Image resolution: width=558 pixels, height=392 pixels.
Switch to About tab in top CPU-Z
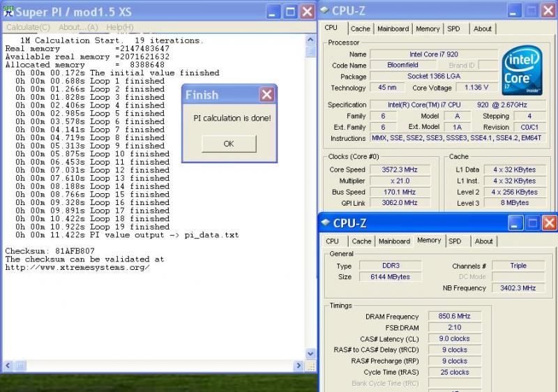tap(482, 29)
